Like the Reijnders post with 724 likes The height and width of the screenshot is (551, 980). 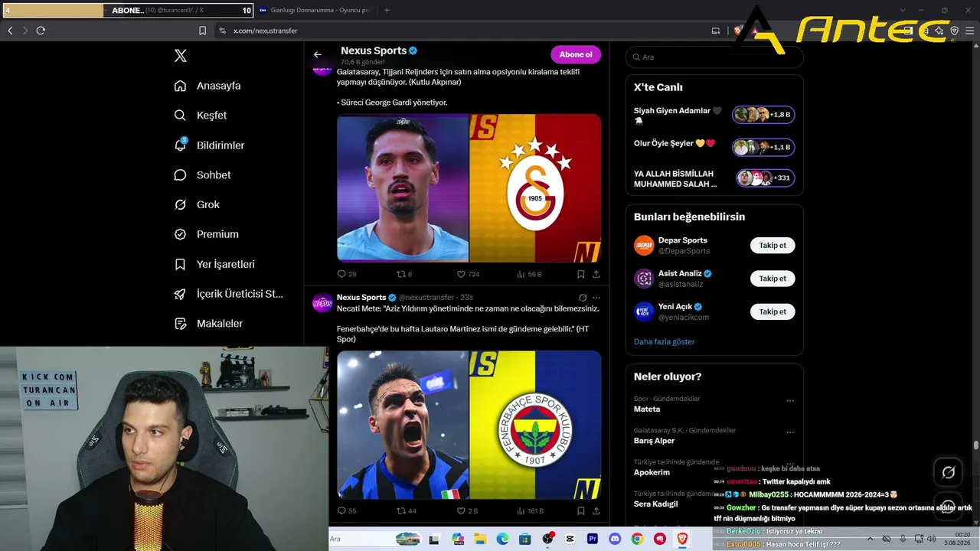(468, 274)
